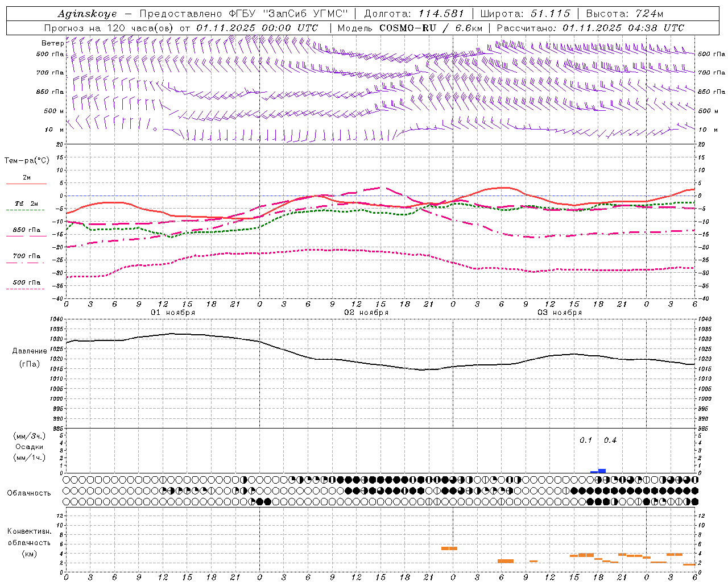Click the (гПа) unit under Давление
The width and height of the screenshot is (728, 582).
pyautogui.click(x=29, y=364)
